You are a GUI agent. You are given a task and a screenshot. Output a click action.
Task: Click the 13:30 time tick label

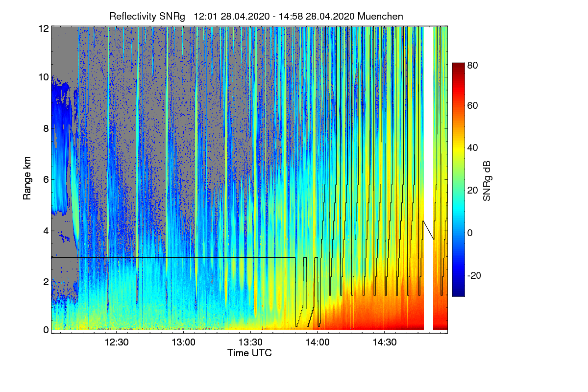pyautogui.click(x=250, y=343)
